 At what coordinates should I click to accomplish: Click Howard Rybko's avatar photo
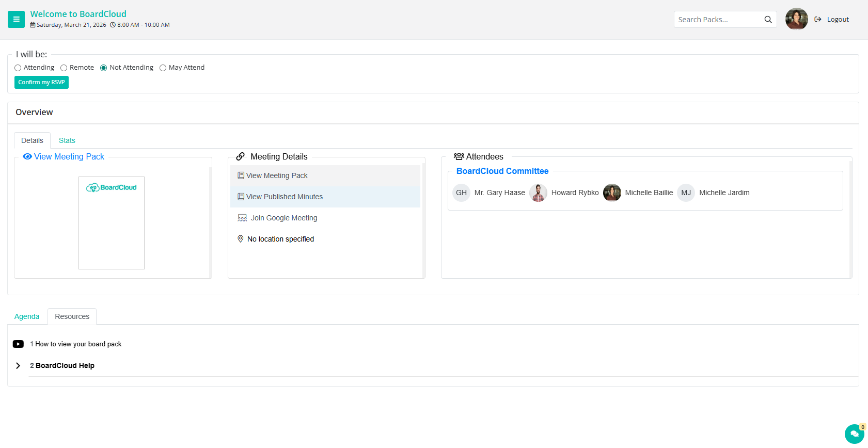tap(538, 193)
